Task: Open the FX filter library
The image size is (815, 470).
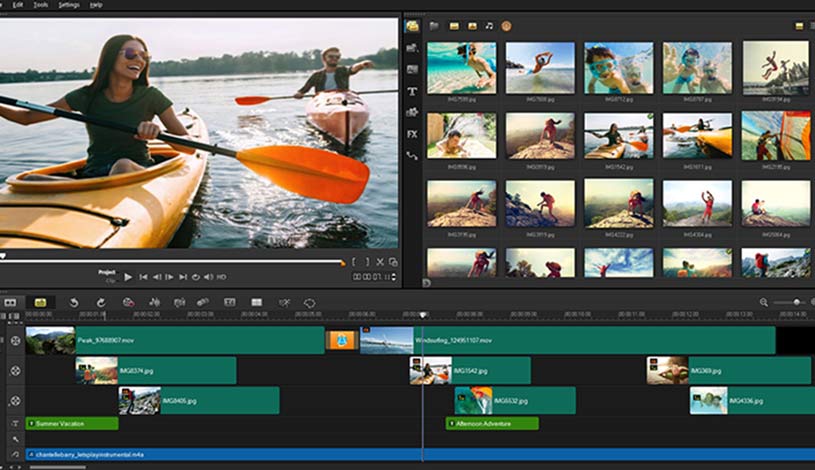Action: [412, 134]
